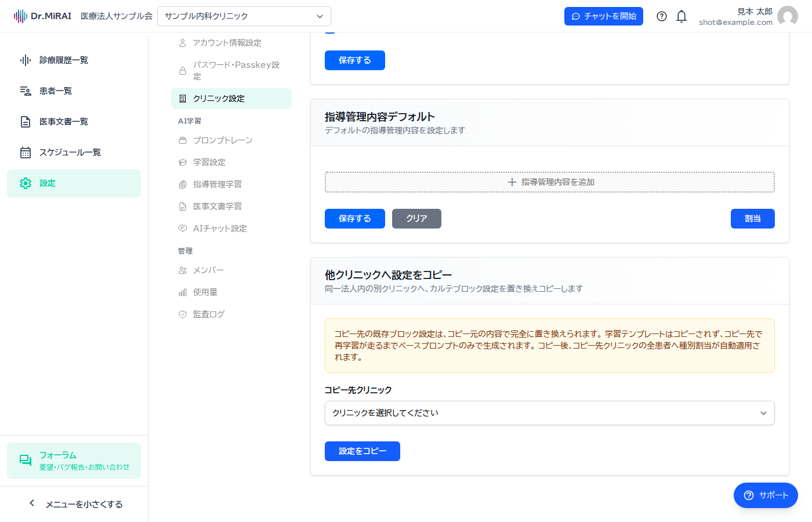Click the 割当 button
812x522 pixels.
pos(753,219)
